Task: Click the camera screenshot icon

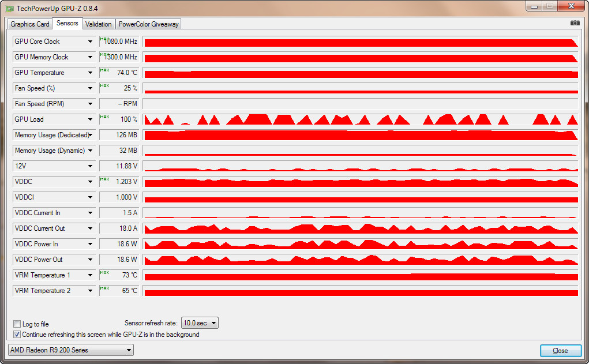Action: pos(575,23)
